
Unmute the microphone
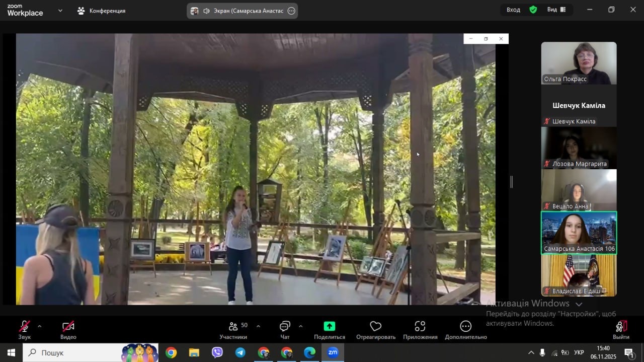coord(24,326)
